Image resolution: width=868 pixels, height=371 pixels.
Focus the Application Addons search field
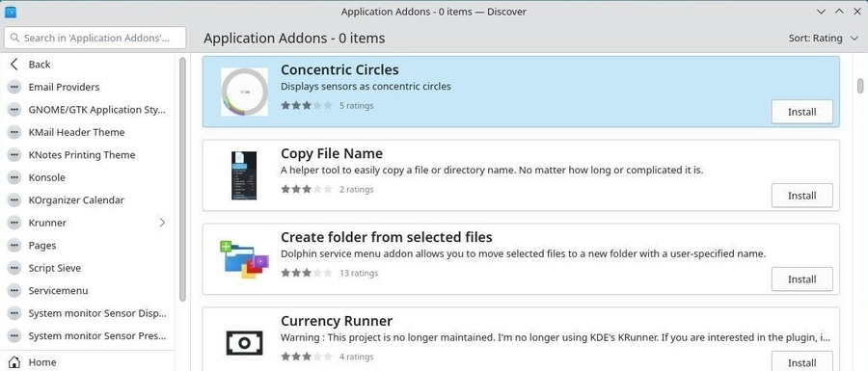(95, 39)
